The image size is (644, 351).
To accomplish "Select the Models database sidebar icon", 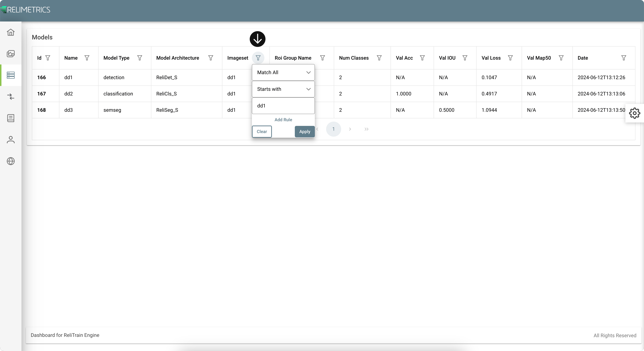I will click(11, 75).
